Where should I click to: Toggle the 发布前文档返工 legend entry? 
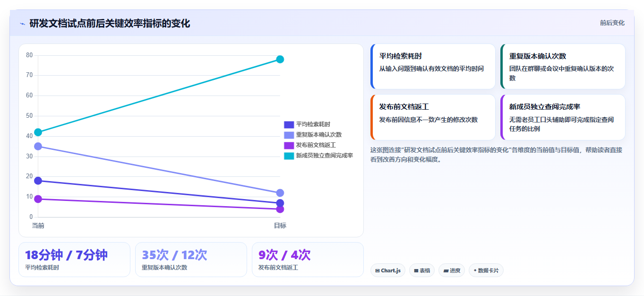coord(310,145)
